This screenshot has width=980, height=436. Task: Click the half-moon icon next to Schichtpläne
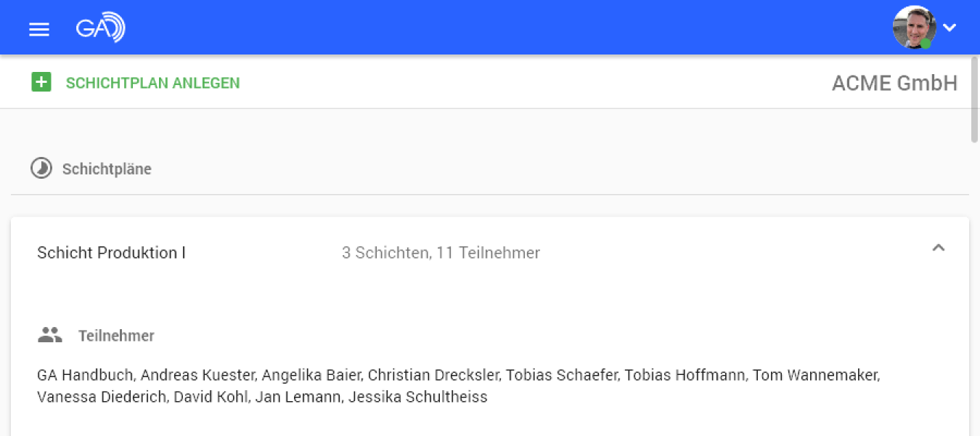[42, 168]
